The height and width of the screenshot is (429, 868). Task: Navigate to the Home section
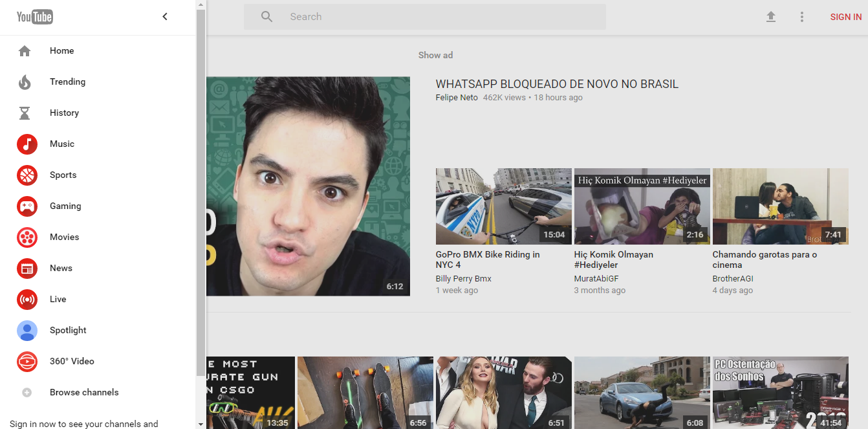click(x=61, y=50)
